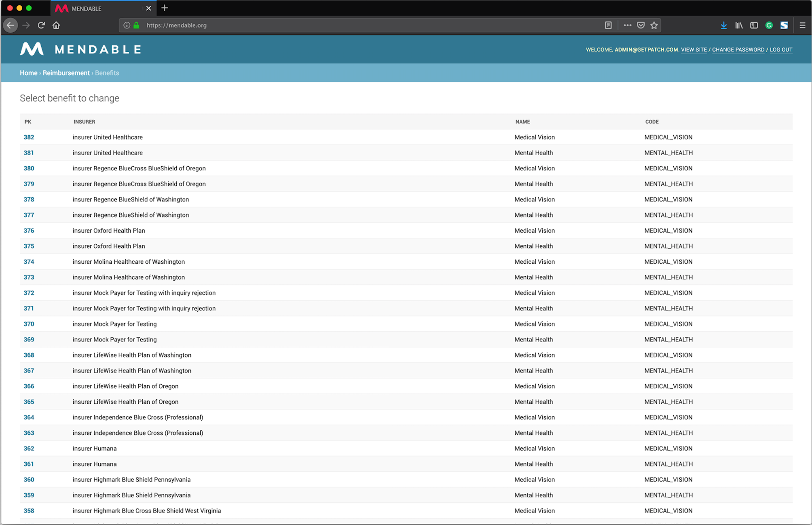Select the MENDABLE browser tab
Image resolution: width=812 pixels, height=525 pixels.
(97, 8)
